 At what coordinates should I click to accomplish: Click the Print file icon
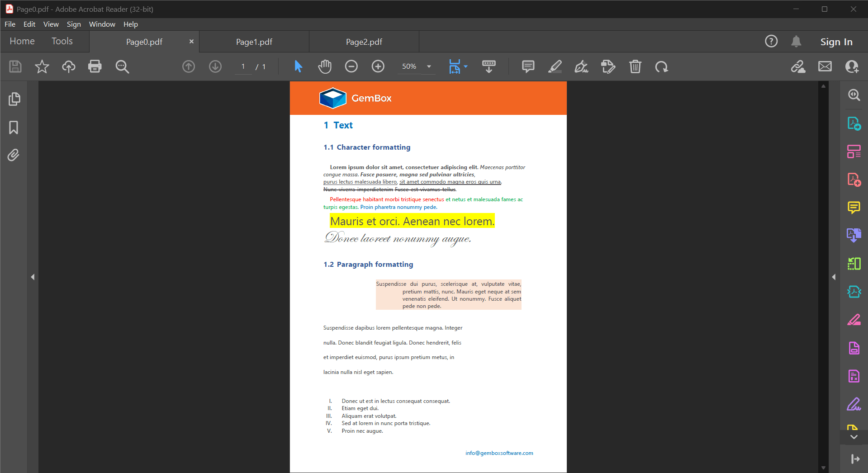(95, 66)
